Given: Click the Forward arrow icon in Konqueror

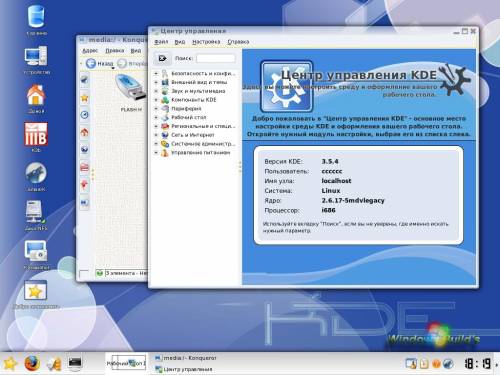Looking at the screenshot, I should (x=122, y=63).
